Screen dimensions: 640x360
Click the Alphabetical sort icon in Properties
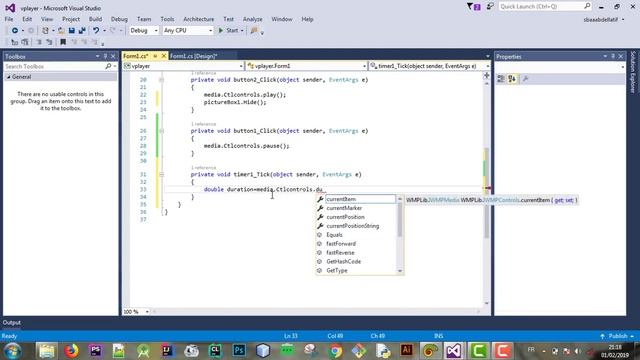pos(512,79)
